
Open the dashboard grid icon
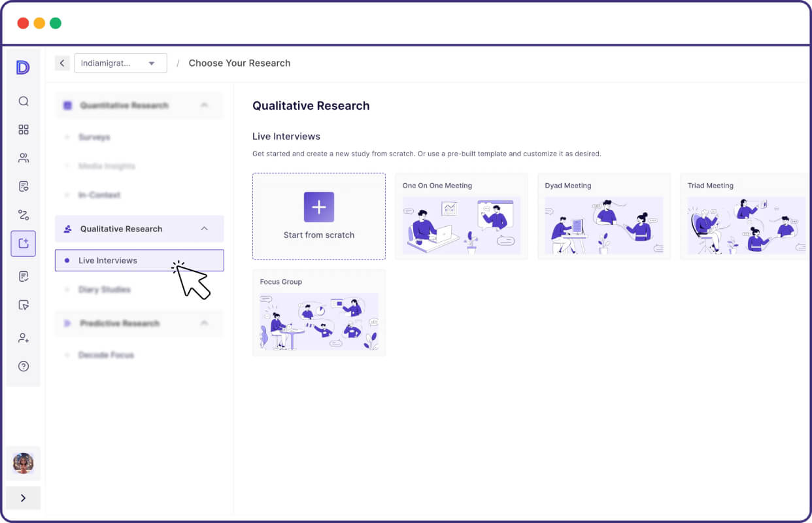pos(24,129)
